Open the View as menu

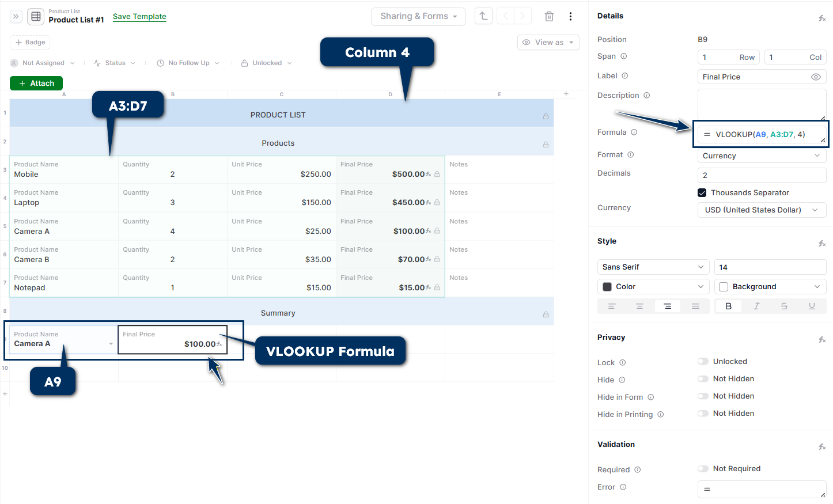point(548,43)
